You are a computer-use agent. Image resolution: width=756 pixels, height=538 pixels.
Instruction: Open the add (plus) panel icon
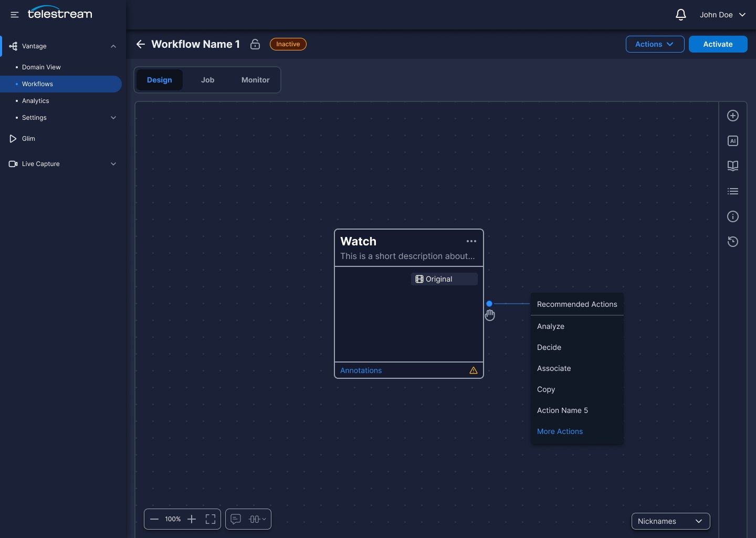pos(733,116)
